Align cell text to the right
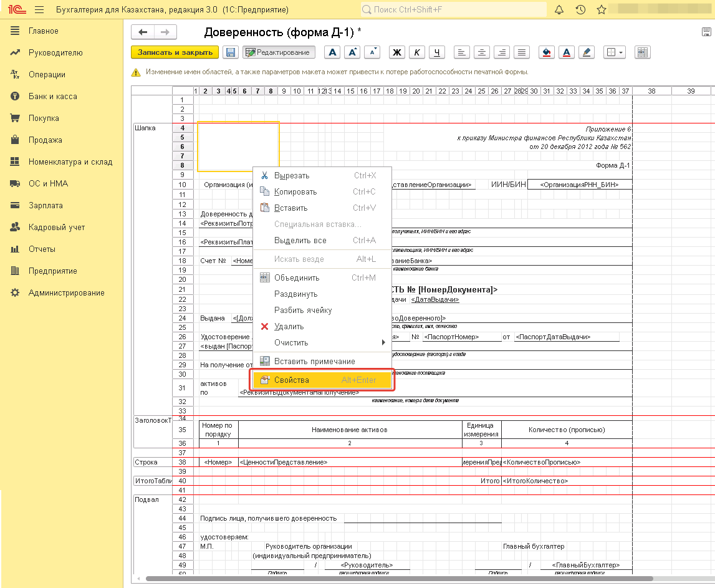The height and width of the screenshot is (588, 715). click(x=502, y=52)
